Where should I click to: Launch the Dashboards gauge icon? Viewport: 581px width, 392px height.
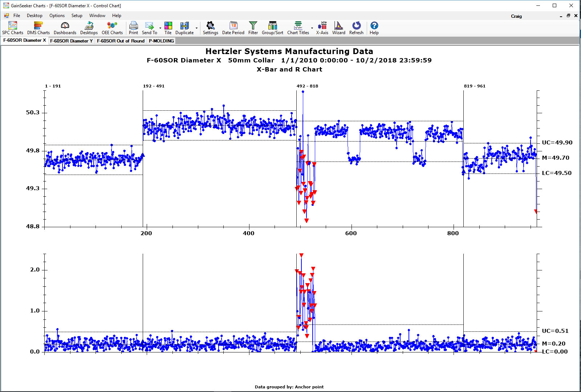pyautogui.click(x=65, y=28)
